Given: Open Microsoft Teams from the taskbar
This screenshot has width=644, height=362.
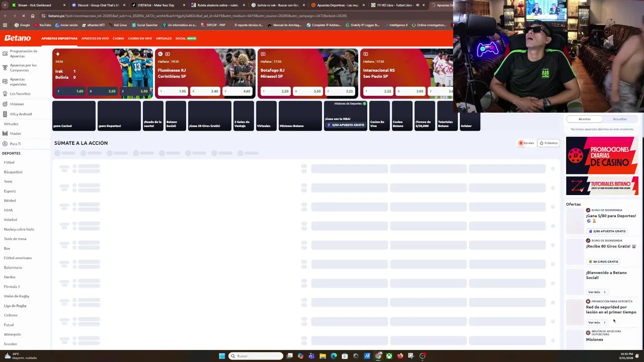Looking at the screenshot, I should pyautogui.click(x=311, y=356).
